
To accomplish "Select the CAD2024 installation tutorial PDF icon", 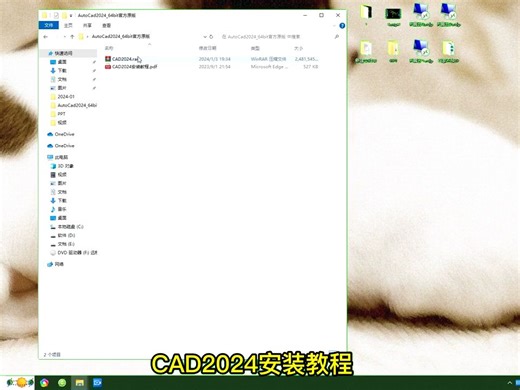I will [x=108, y=67].
